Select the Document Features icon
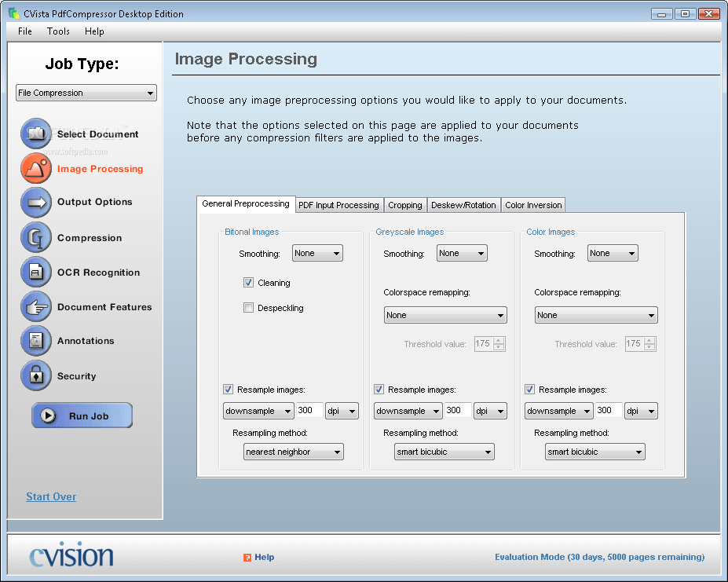Viewport: 728px width, 582px height. point(35,306)
